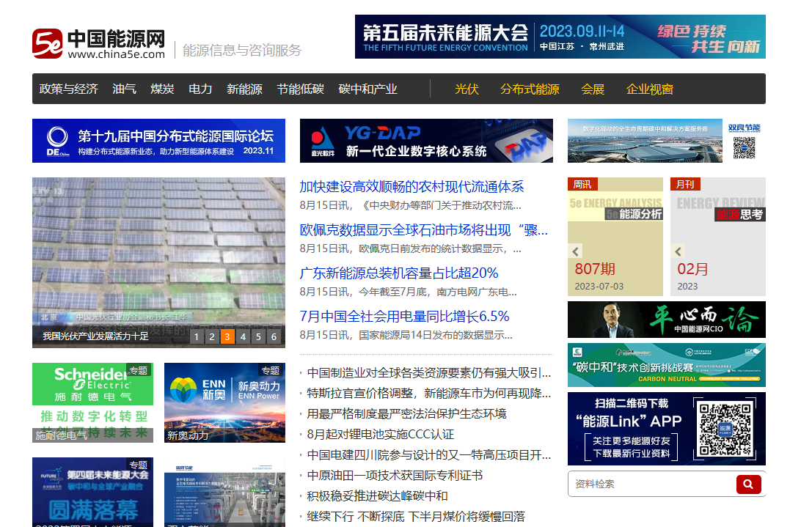Select slide 1 in the photo carousel

(x=196, y=336)
